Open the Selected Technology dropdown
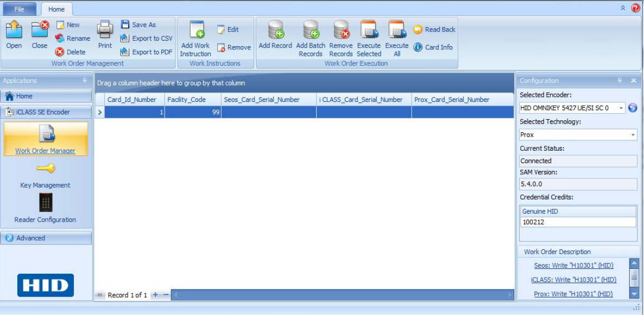Screen dimensions: 644x315 (633, 134)
